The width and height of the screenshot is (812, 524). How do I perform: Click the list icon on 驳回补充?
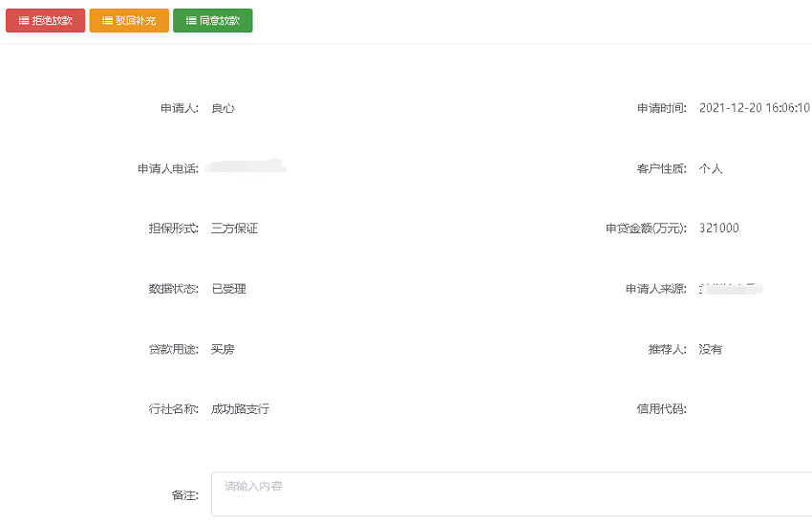[107, 21]
